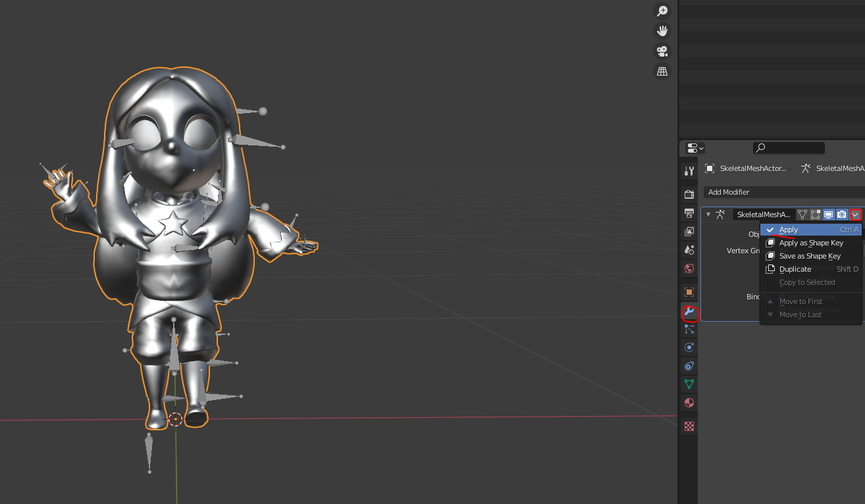
Task: Open the modifier extras dropdown arrow
Action: click(855, 214)
